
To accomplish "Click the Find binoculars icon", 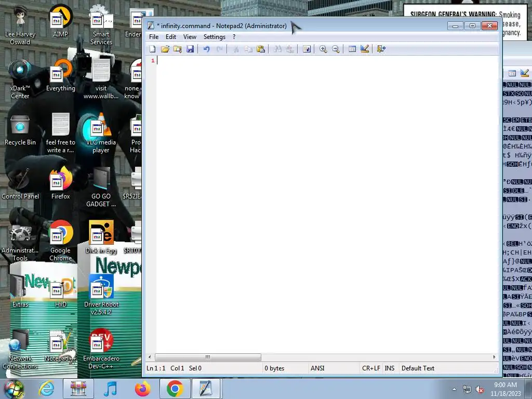I will 277,49.
